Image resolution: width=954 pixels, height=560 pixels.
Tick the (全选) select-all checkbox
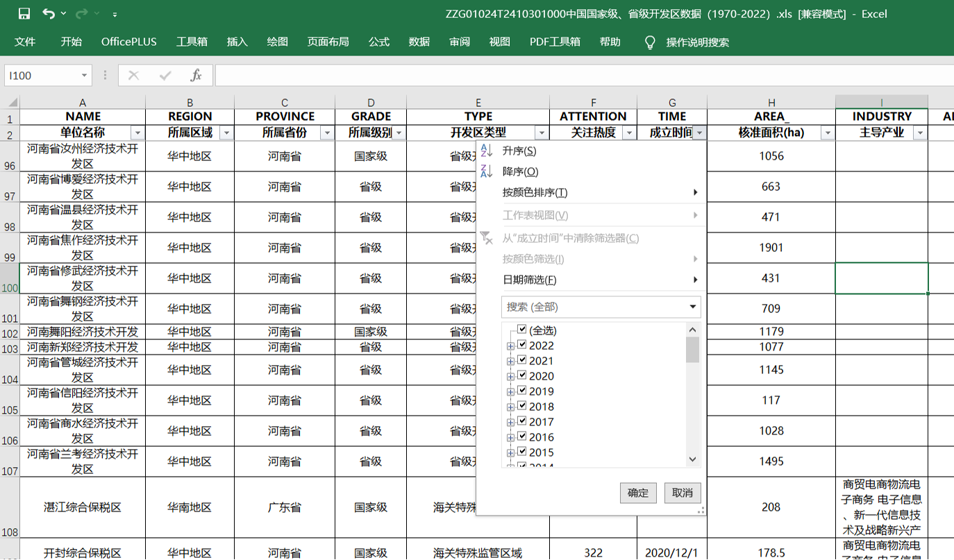(522, 330)
